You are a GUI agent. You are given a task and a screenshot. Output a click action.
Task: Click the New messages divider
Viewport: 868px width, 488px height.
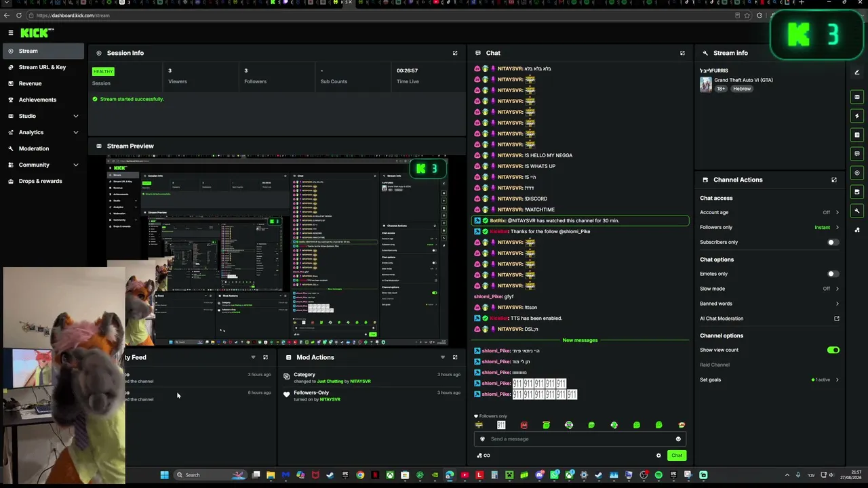coord(580,340)
